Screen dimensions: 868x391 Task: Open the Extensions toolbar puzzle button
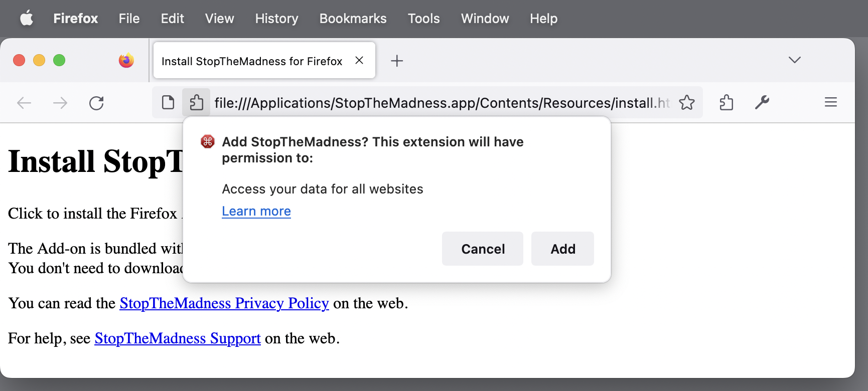tap(726, 103)
